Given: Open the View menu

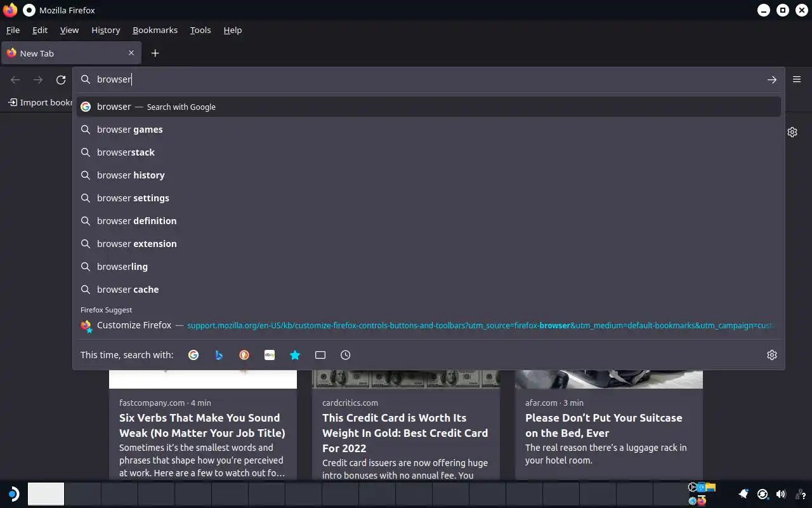Looking at the screenshot, I should pyautogui.click(x=69, y=30).
